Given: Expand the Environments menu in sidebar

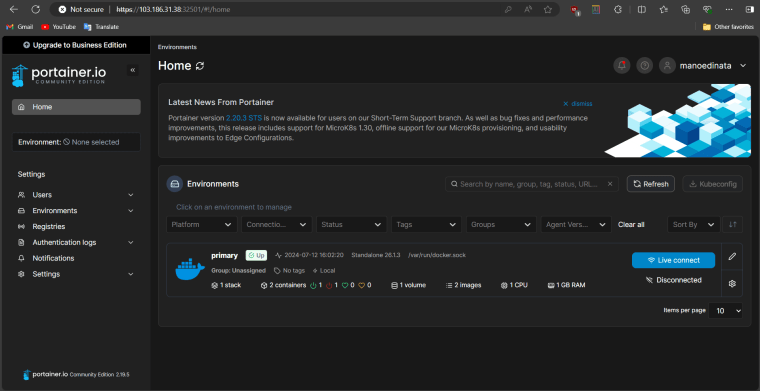Looking at the screenshot, I should 76,211.
